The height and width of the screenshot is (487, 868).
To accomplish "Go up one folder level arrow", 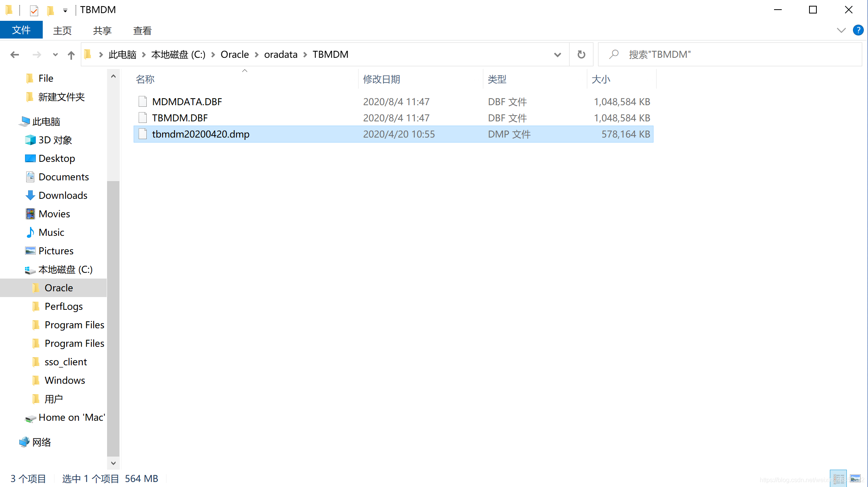I will (x=71, y=55).
